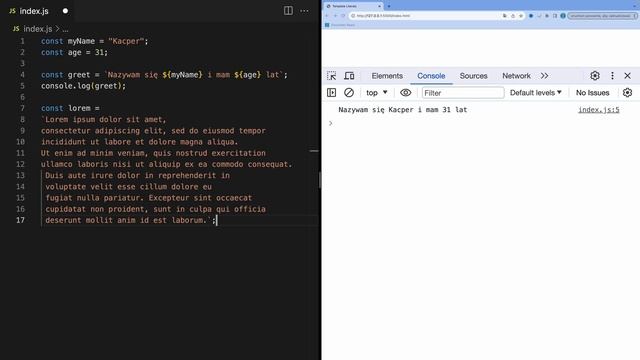Click the bookmark item in the bookmarks bar

(340, 25)
